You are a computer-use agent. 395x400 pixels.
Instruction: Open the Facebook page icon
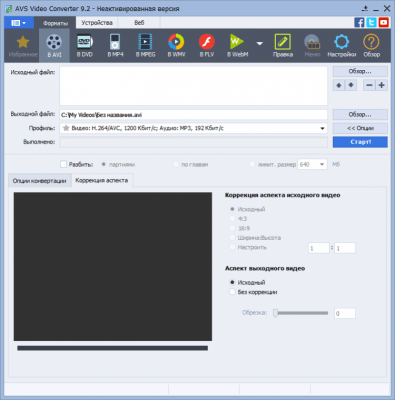359,23
